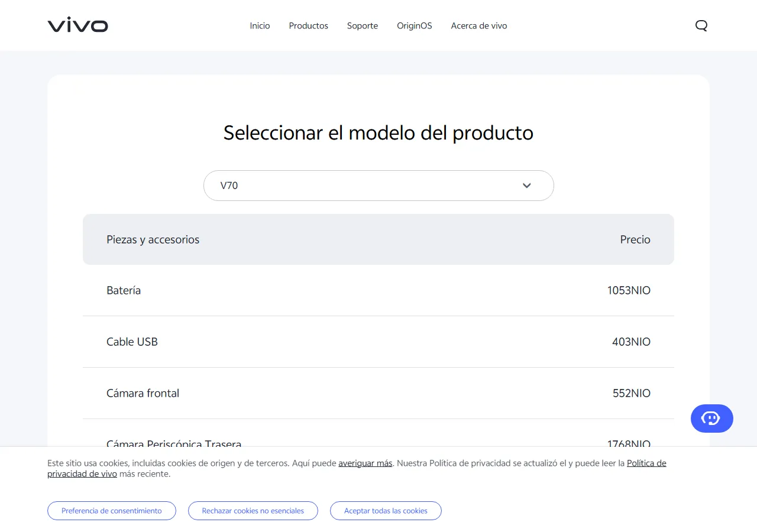
Task: Click the 403NIO cable price
Action: click(x=631, y=342)
